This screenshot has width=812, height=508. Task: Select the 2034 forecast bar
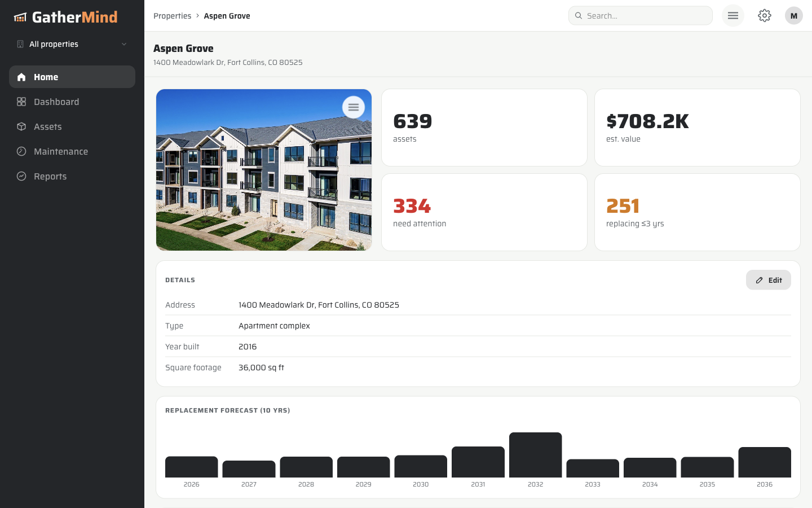[x=650, y=467]
